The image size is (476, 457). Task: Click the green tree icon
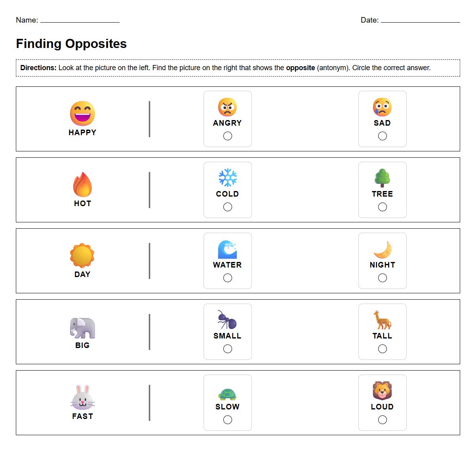click(x=382, y=178)
